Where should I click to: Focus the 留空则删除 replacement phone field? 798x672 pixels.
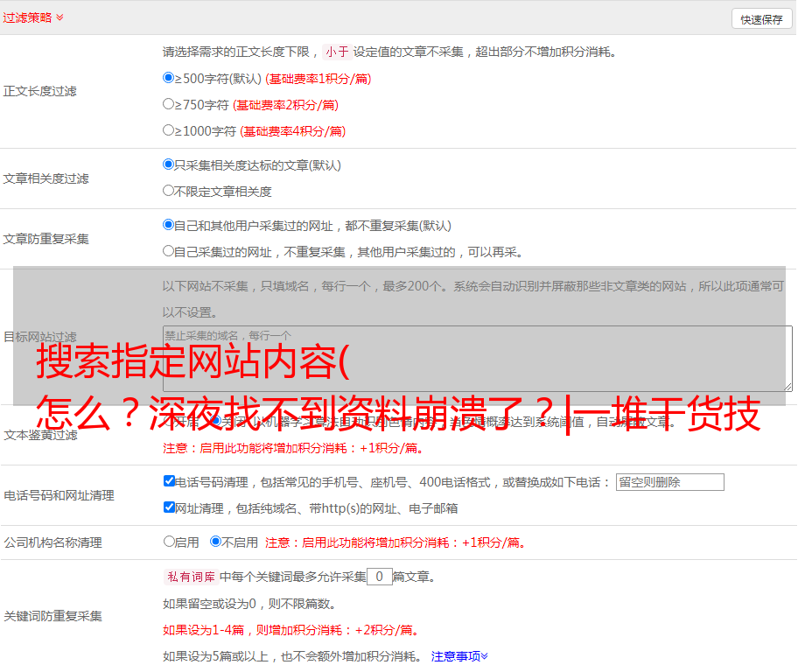click(x=669, y=482)
